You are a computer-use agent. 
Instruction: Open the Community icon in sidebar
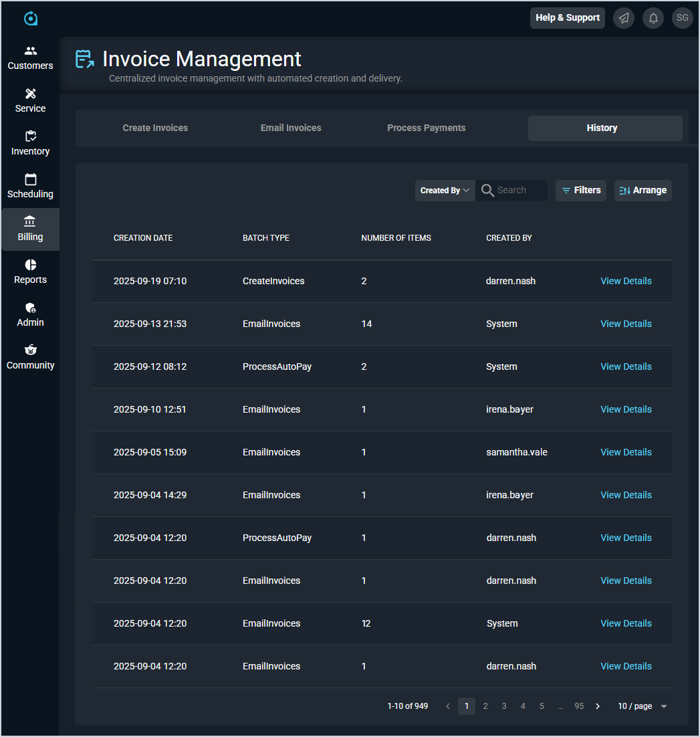30,350
